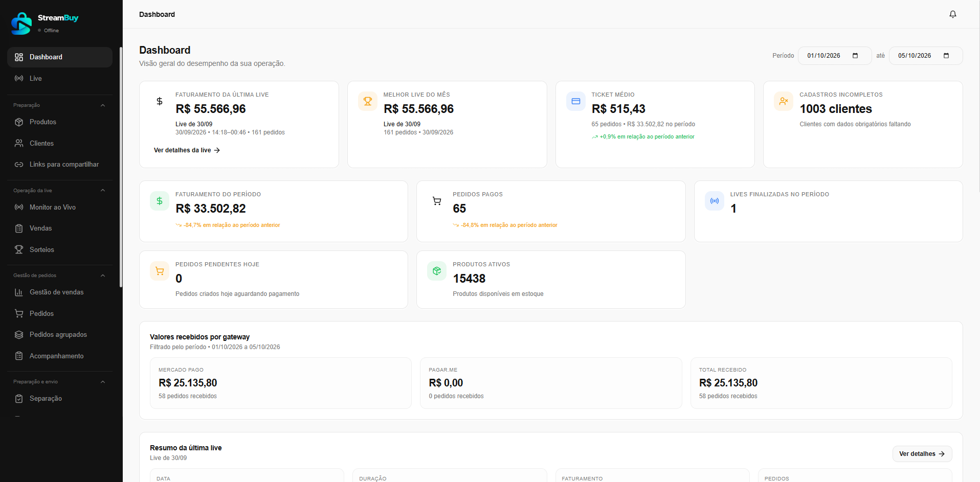Open Gestão de vendas page

[x=60, y=292]
